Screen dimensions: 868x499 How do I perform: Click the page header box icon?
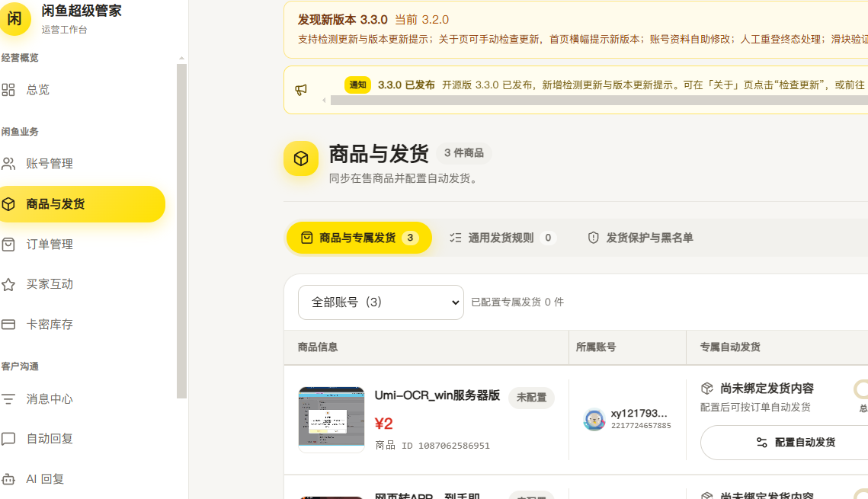pyautogui.click(x=301, y=158)
